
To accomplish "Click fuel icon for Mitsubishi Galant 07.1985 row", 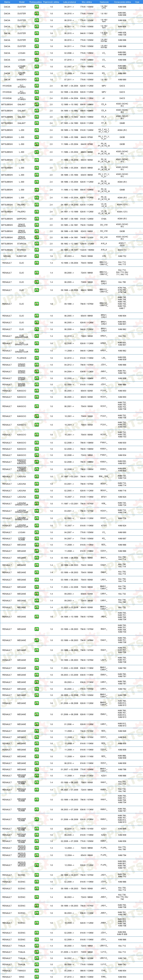I will [x=37, y=123].
